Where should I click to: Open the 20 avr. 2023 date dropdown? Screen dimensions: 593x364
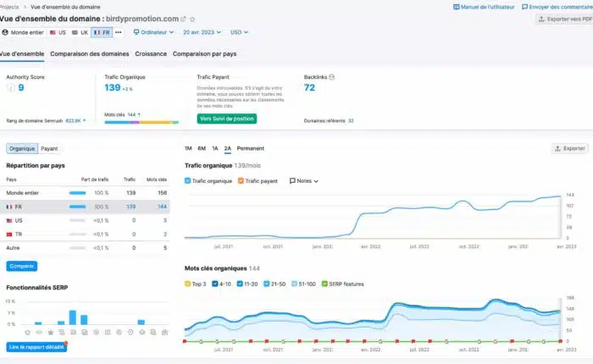[x=202, y=32]
